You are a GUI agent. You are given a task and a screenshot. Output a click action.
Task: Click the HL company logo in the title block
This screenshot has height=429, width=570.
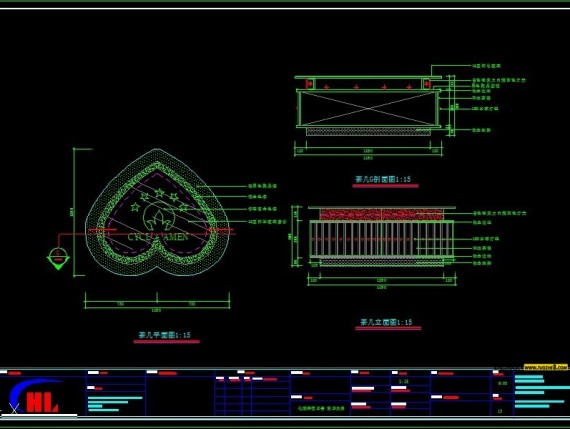[x=35, y=396]
